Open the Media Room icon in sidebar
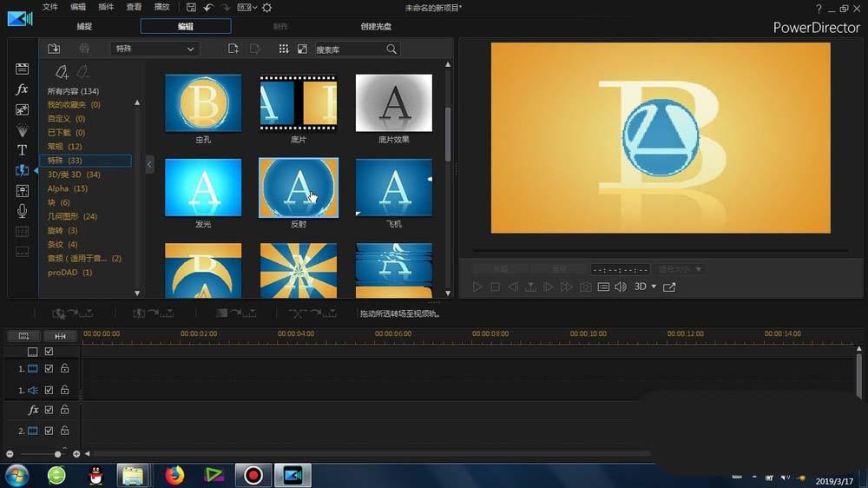Screen dimensions: 868x488 (22, 69)
